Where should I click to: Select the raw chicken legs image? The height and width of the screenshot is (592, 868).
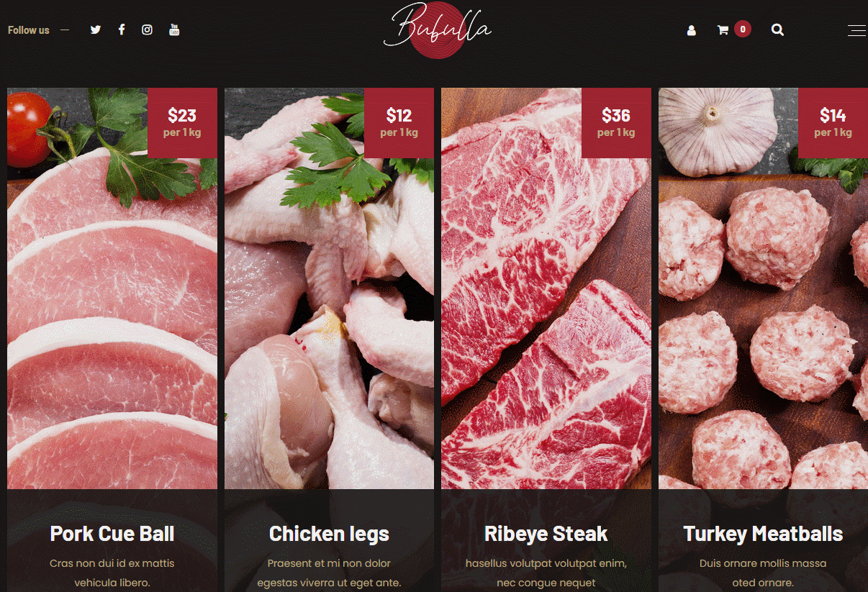pyautogui.click(x=329, y=288)
